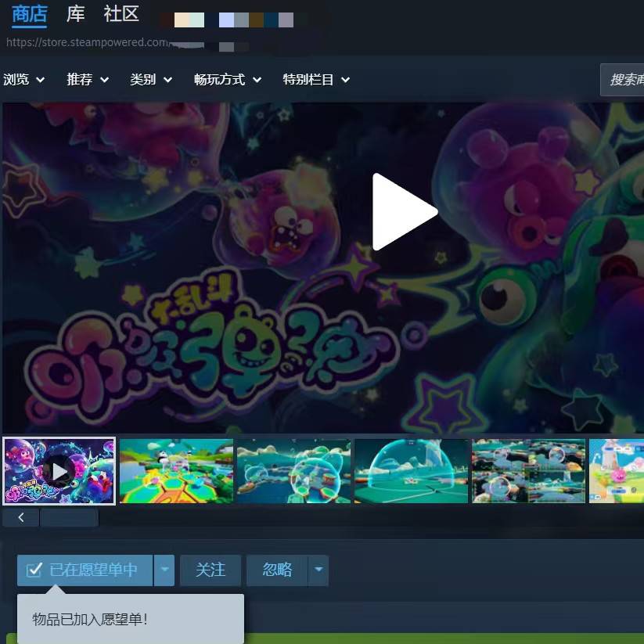Image resolution: width=644 pixels, height=644 pixels.
Task: Open the 特别栏目 menu
Action: 316,80
